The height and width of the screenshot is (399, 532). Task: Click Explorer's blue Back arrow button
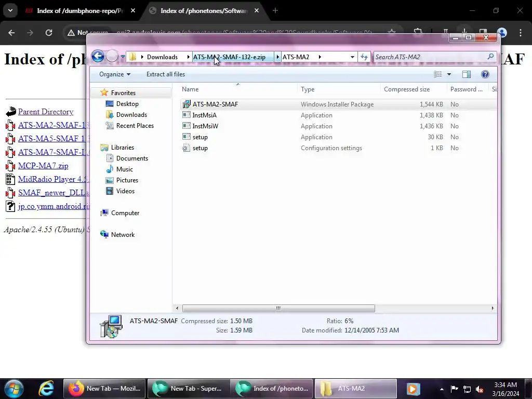pos(98,56)
